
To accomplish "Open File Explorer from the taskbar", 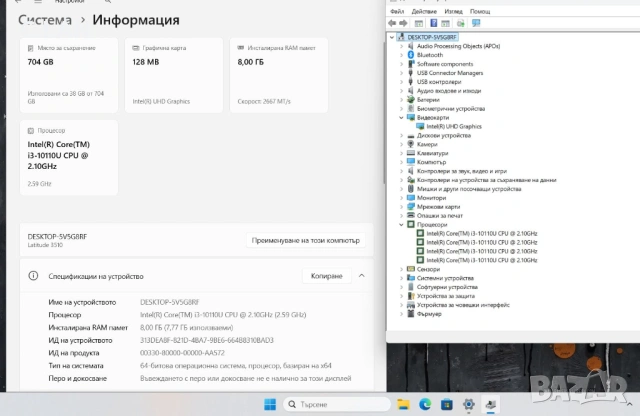I will click(403, 404).
